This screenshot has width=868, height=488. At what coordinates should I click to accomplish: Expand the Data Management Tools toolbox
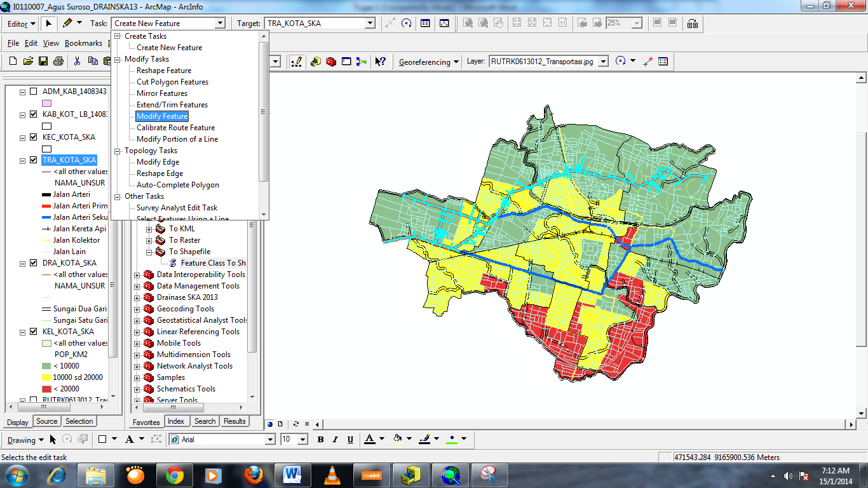137,286
